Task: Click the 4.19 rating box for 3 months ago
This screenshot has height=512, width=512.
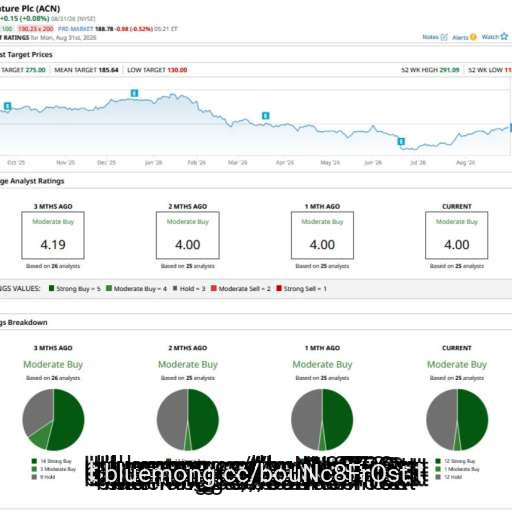Action: tap(53, 235)
